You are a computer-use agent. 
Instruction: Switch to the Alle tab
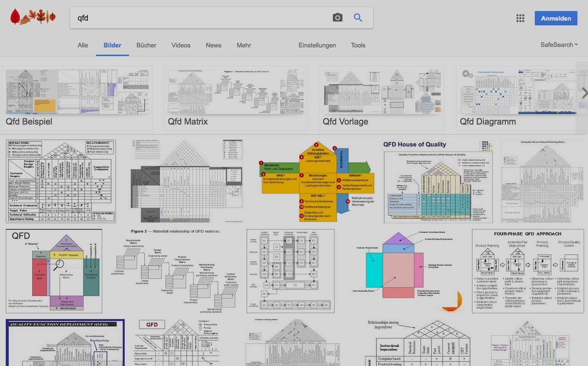coord(83,46)
